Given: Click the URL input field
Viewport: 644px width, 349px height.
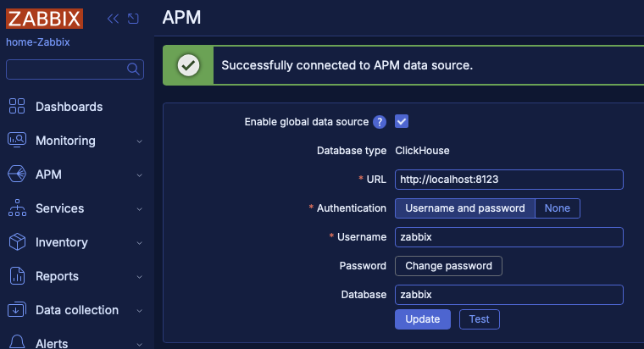Looking at the screenshot, I should tap(509, 180).
